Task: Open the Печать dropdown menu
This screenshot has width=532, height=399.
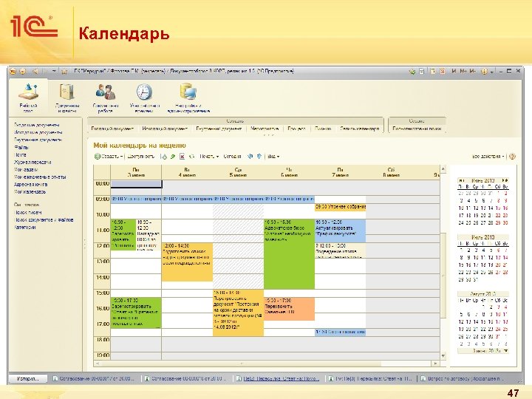Action: (x=209, y=157)
